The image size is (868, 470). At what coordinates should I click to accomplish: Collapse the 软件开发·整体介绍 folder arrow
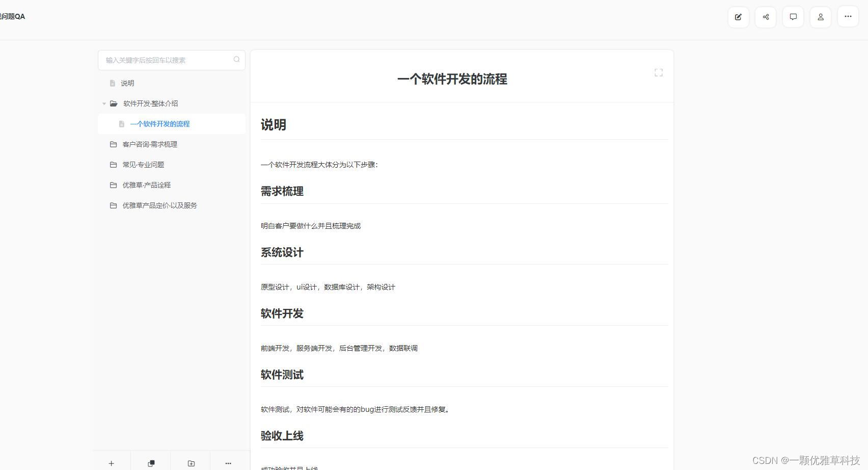coord(104,103)
